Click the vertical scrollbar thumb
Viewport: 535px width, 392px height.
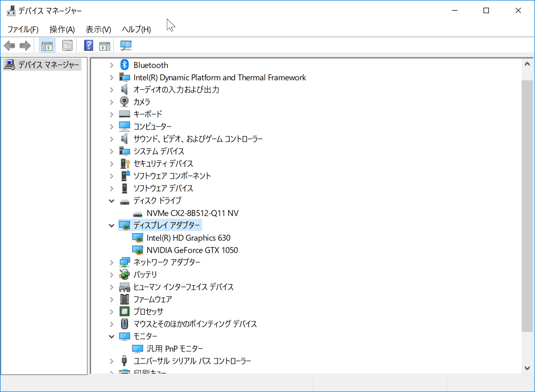click(x=527, y=206)
